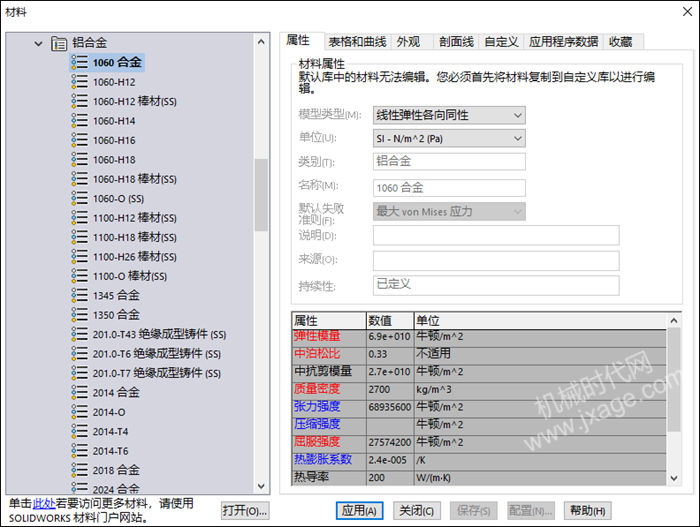The image size is (700, 527).
Task: Switch to the 自定义 tab
Action: tap(501, 42)
